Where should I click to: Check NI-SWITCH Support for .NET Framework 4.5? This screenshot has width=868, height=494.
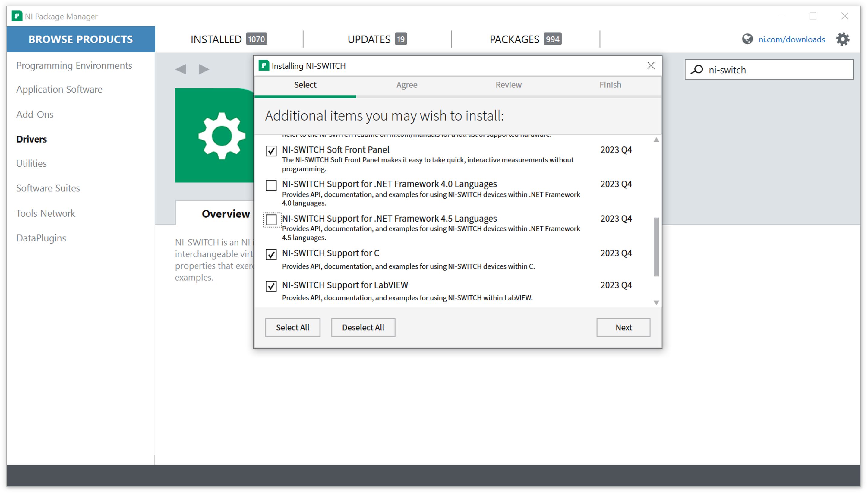[x=271, y=219]
